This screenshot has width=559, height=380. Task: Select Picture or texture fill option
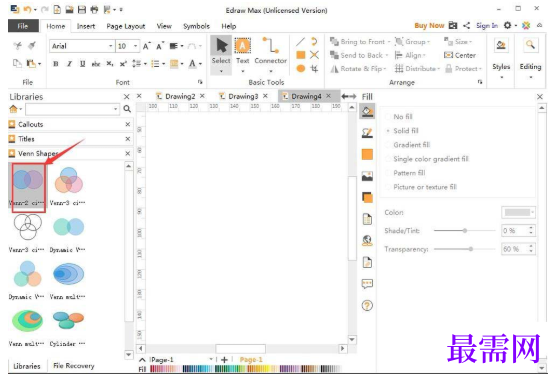click(421, 187)
